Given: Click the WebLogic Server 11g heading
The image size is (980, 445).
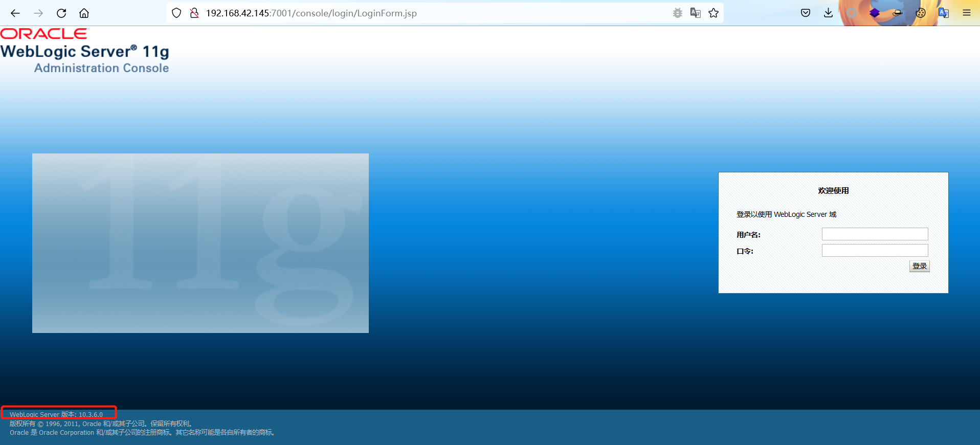Looking at the screenshot, I should coord(84,51).
